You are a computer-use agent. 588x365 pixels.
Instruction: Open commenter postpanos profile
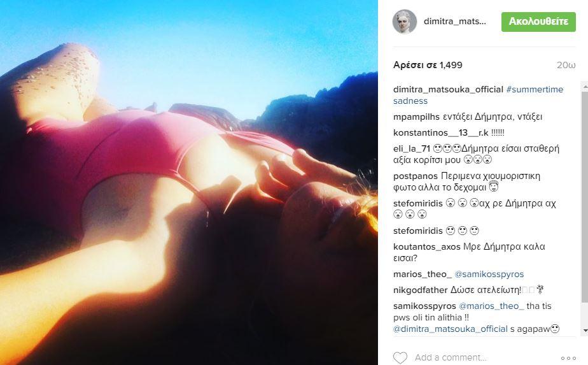[416, 176]
